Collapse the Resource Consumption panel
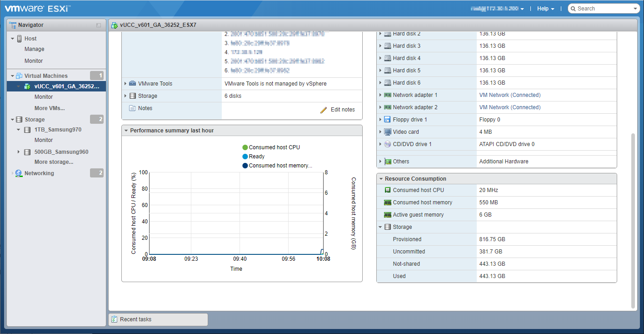This screenshot has height=334, width=644. coord(381,179)
